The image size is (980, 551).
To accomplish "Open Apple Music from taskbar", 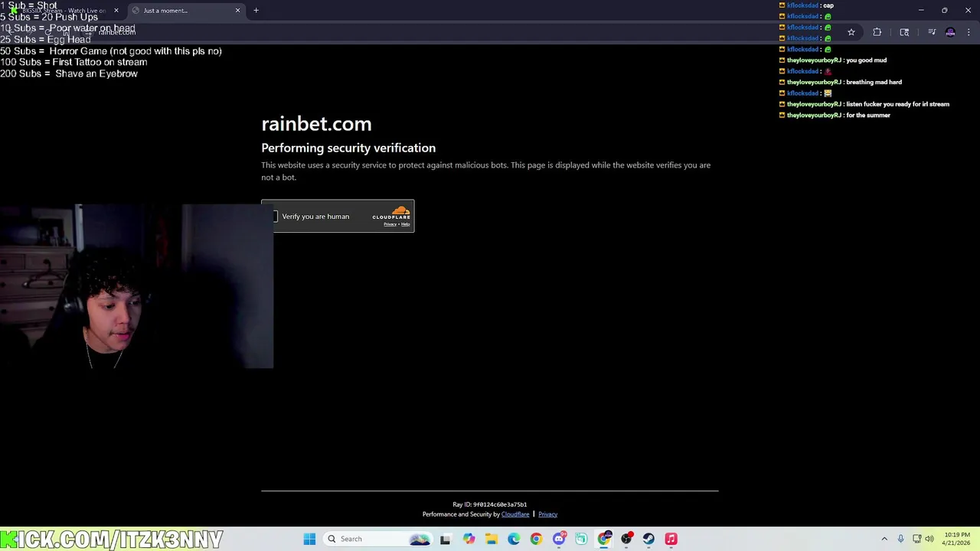I will [x=671, y=539].
